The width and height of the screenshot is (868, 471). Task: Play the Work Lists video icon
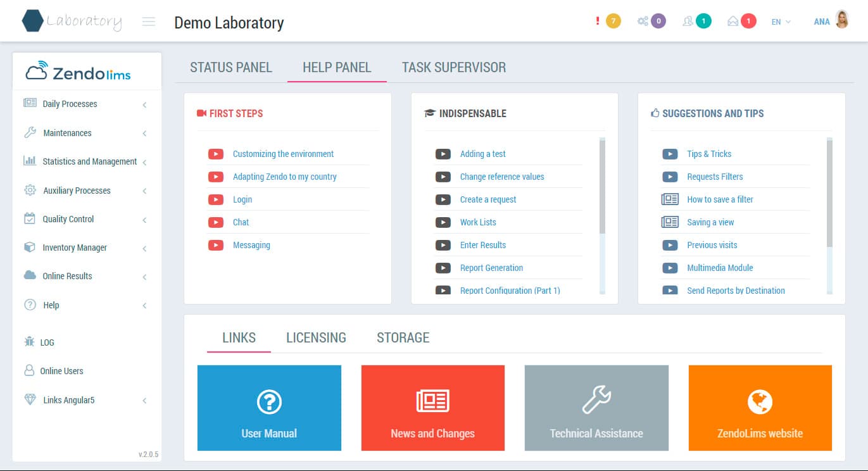coord(443,222)
